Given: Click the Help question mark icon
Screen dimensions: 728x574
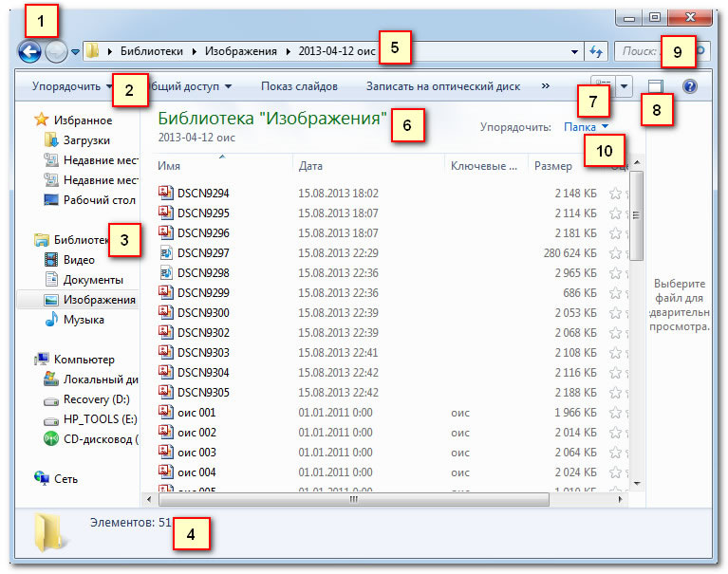Looking at the screenshot, I should click(690, 86).
